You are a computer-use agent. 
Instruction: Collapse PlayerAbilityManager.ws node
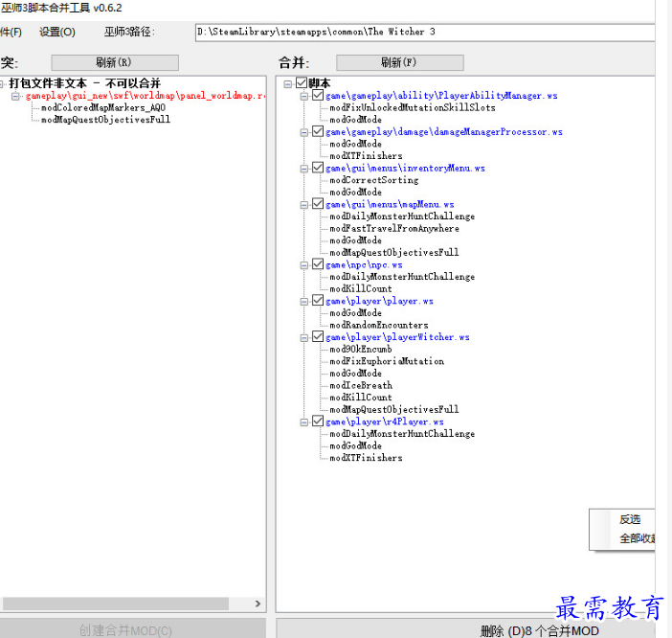click(304, 96)
